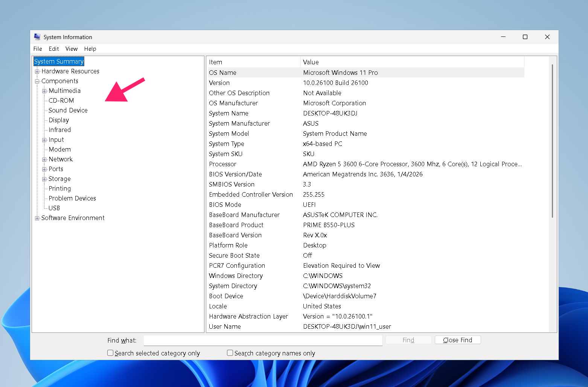Select the Modem category
This screenshot has height=387, width=588.
[60, 149]
